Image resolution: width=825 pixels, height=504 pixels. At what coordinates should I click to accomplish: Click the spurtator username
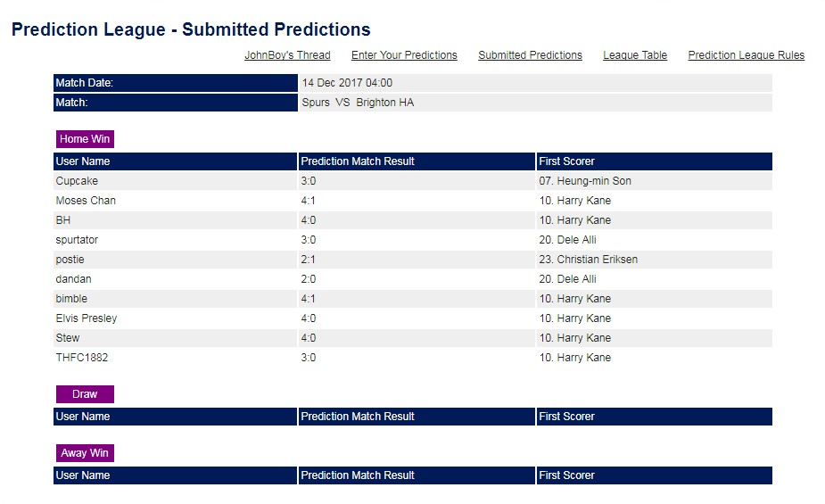tap(77, 240)
